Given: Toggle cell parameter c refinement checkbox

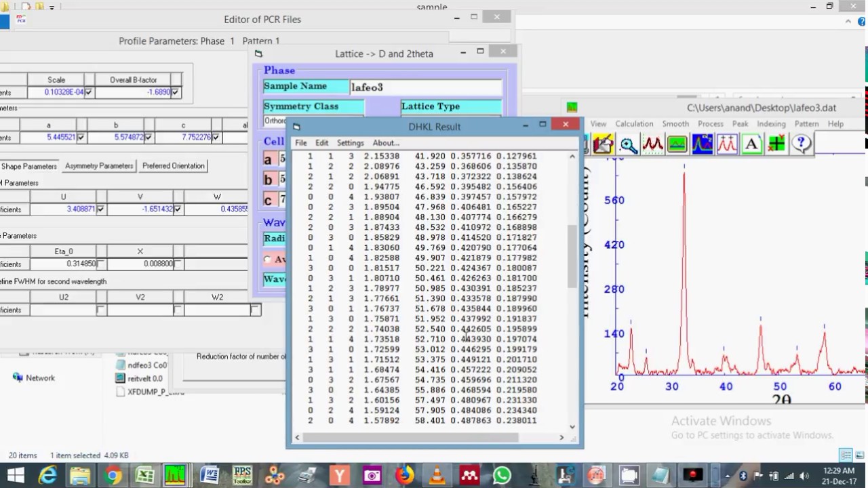Looking at the screenshot, I should pyautogui.click(x=216, y=138).
